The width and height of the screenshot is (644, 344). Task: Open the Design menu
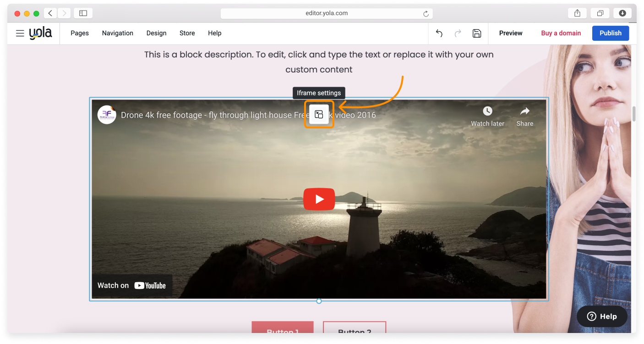click(156, 33)
